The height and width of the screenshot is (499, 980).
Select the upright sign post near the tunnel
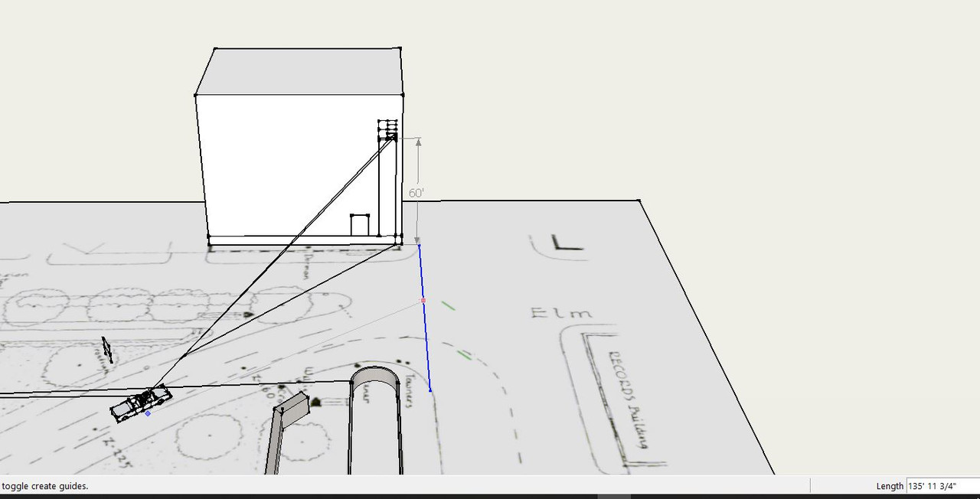(287, 434)
